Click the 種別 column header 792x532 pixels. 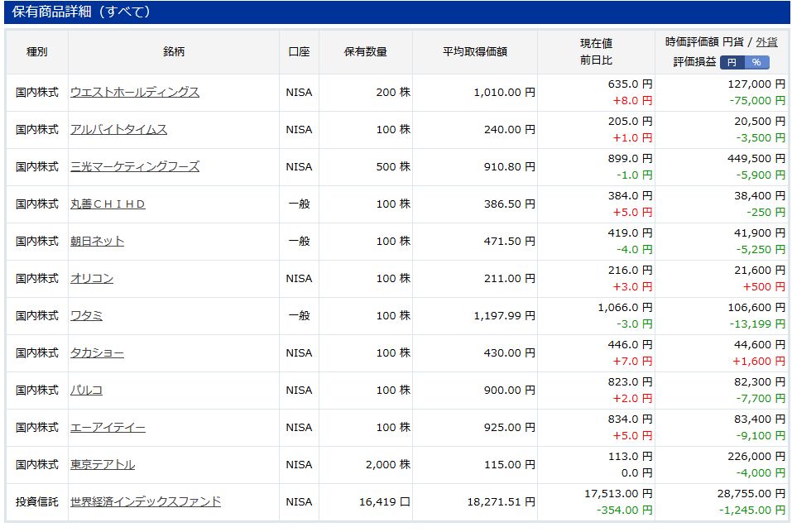[37, 51]
